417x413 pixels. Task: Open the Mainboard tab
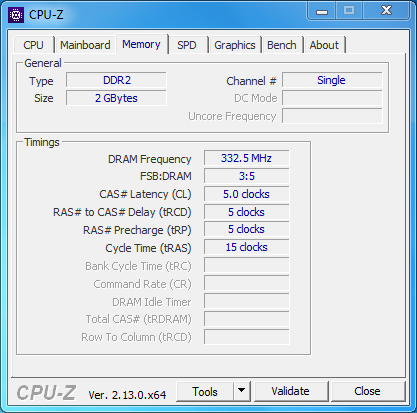85,45
